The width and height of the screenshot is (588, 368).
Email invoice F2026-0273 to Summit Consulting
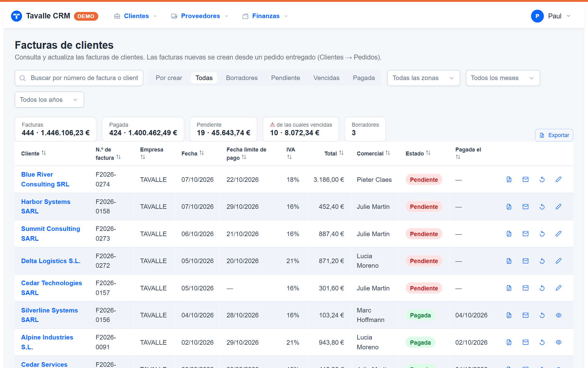526,234
